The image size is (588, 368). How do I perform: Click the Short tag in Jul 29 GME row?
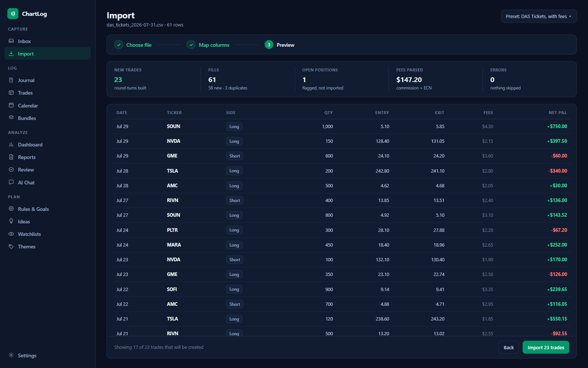pyautogui.click(x=234, y=156)
